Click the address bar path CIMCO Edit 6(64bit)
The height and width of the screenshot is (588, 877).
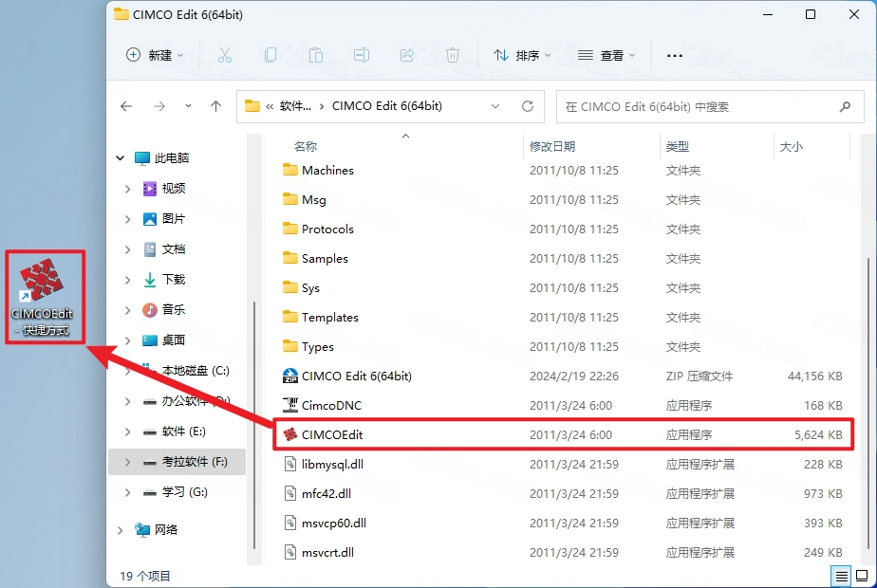387,105
